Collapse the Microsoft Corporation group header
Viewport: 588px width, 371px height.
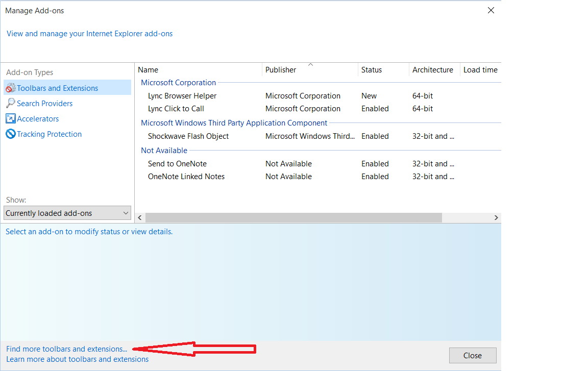pos(179,83)
